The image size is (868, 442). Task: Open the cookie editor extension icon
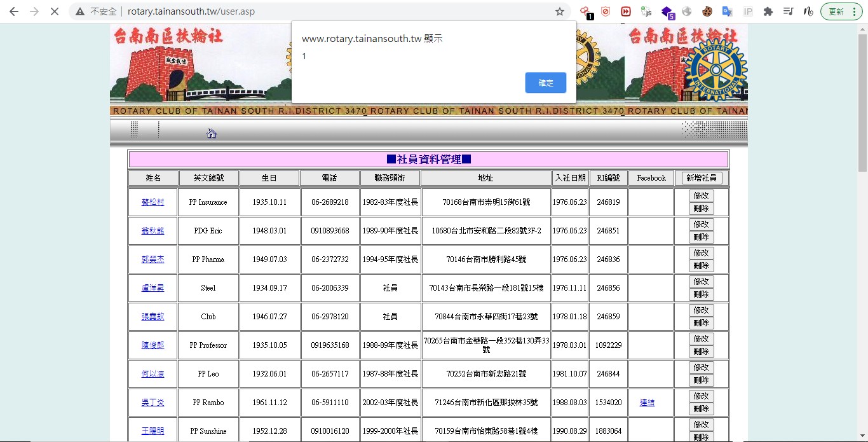pos(707,11)
